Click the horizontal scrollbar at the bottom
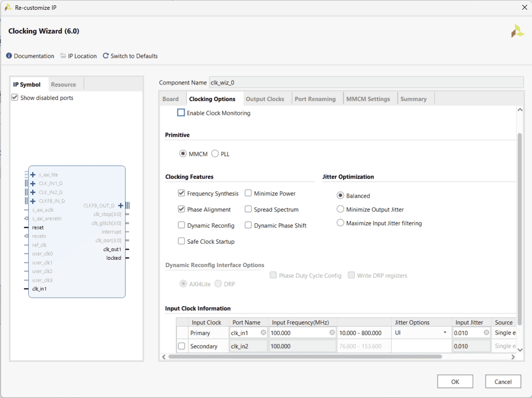532x398 pixels. (305, 357)
